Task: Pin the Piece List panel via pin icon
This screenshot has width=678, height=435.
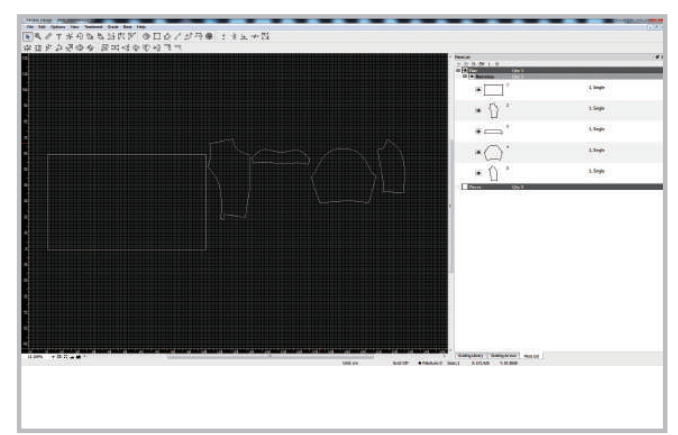Action: pyautogui.click(x=657, y=57)
